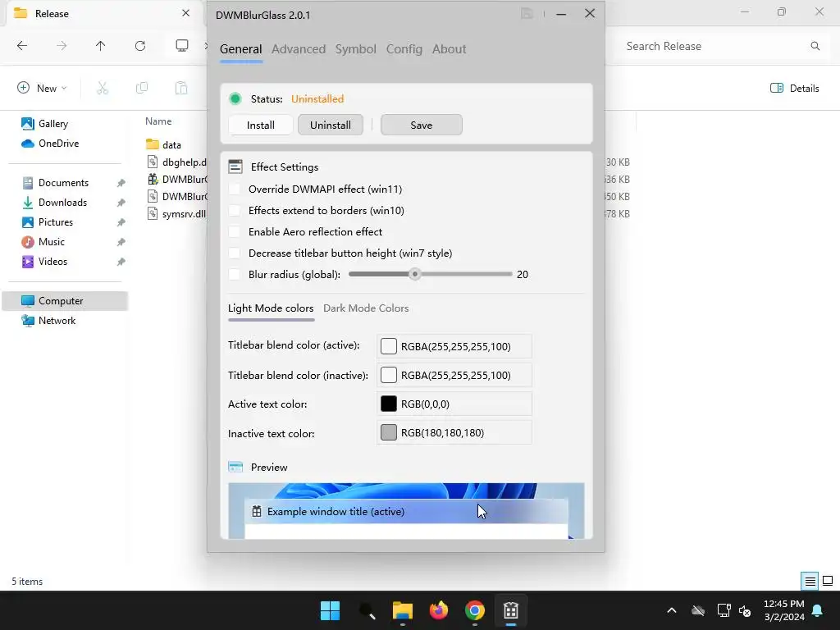Click the Search Release box

tap(724, 46)
